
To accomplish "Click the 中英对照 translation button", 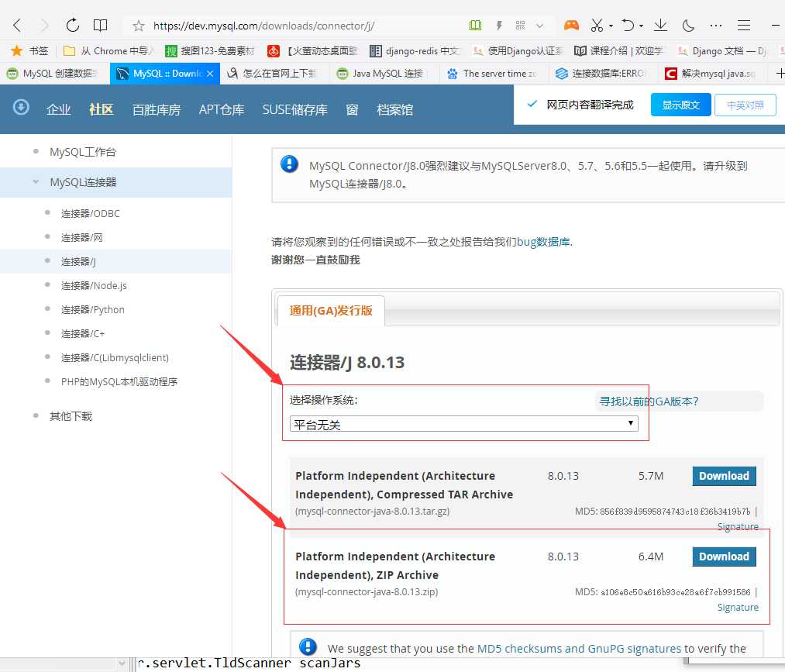I will point(745,105).
